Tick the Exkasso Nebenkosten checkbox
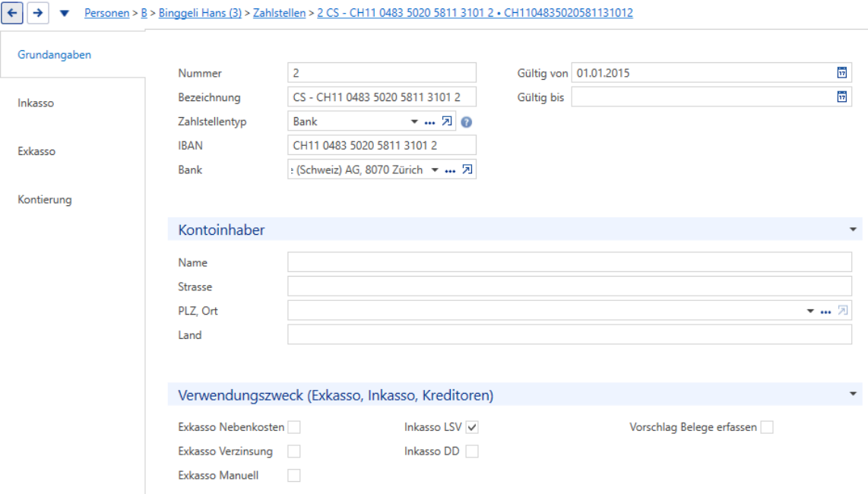 click(294, 427)
